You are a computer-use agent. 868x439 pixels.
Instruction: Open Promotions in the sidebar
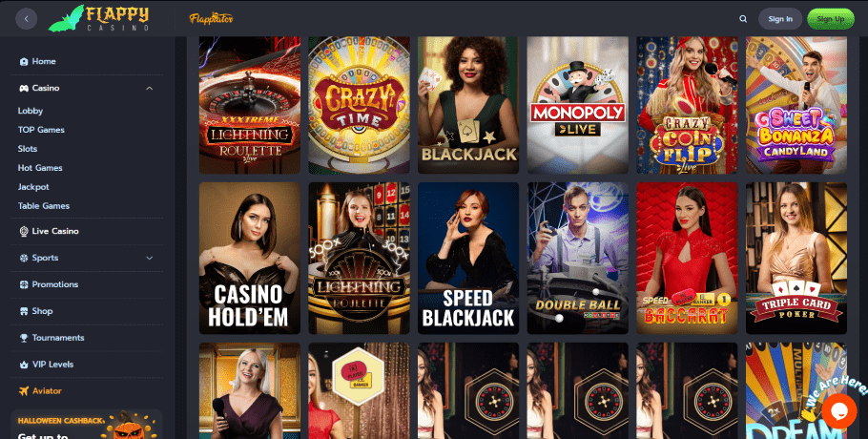54,284
